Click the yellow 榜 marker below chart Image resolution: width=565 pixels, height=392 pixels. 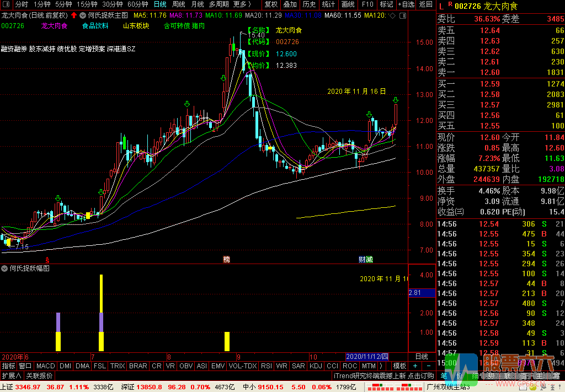tap(226, 259)
